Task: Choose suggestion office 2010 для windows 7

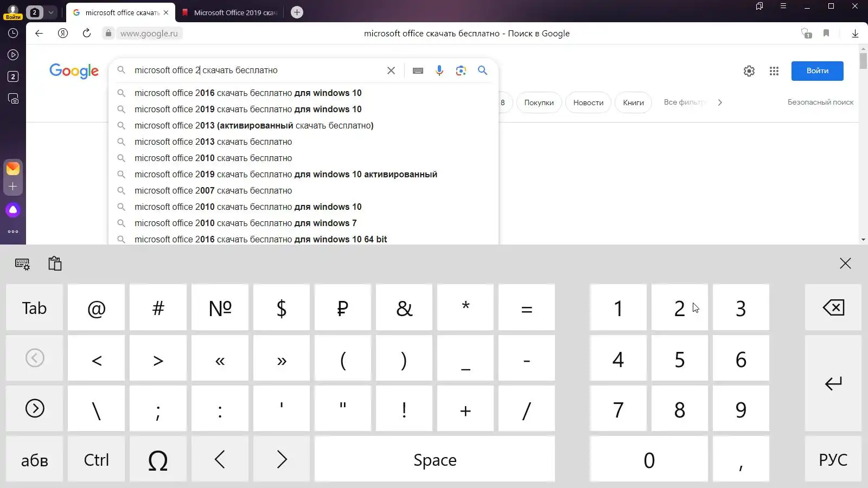Action: pos(303,223)
